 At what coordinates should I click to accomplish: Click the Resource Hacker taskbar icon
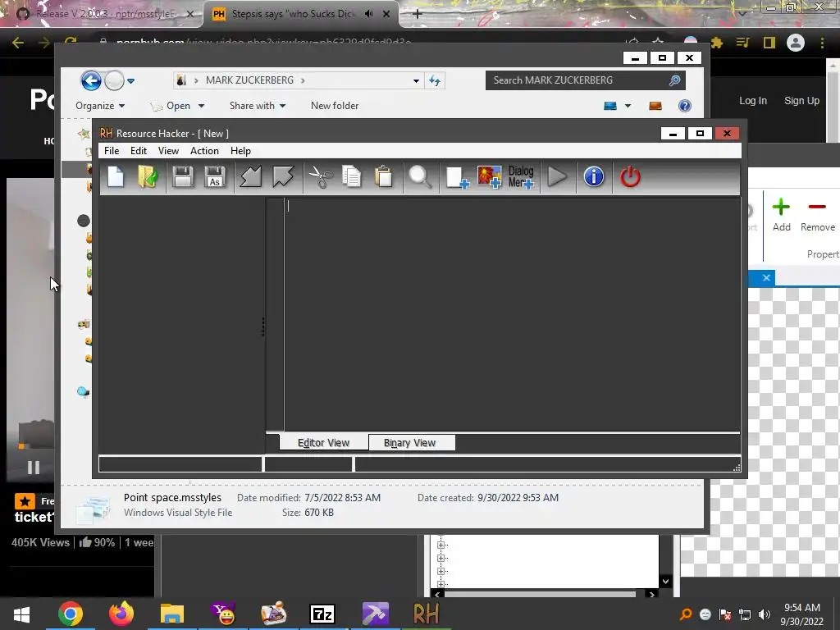coord(427,614)
